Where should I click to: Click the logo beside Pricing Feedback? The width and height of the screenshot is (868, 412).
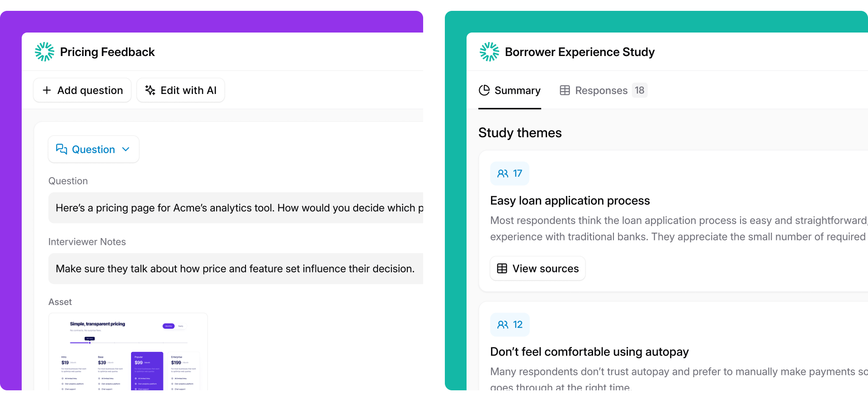coord(44,52)
